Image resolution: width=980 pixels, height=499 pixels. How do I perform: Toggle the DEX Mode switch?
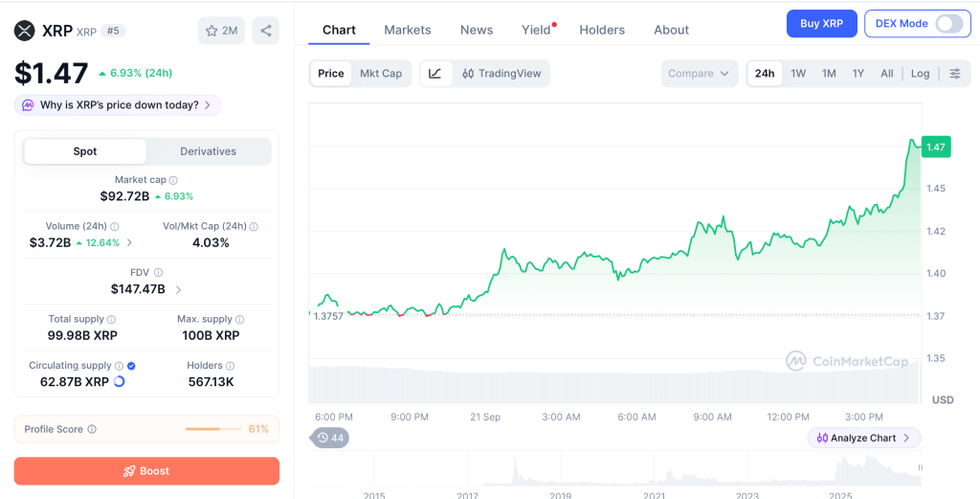click(x=949, y=24)
